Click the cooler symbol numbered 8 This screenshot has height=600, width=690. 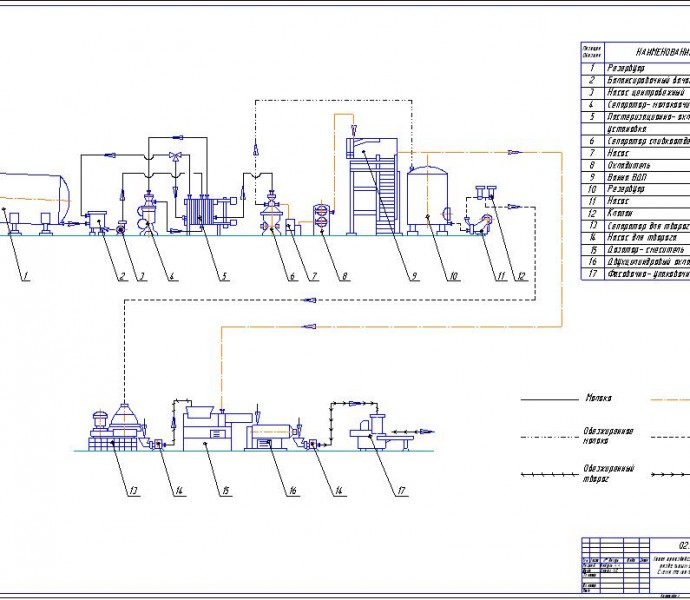[323, 219]
